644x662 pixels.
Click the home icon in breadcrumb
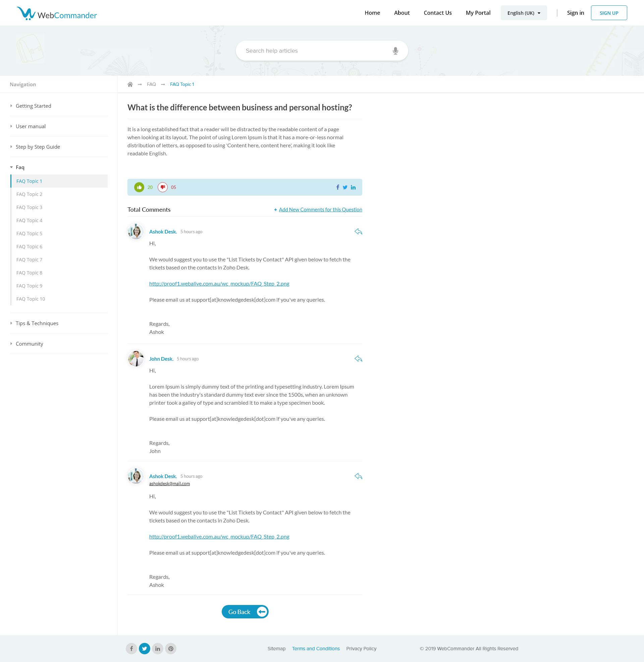[130, 84]
